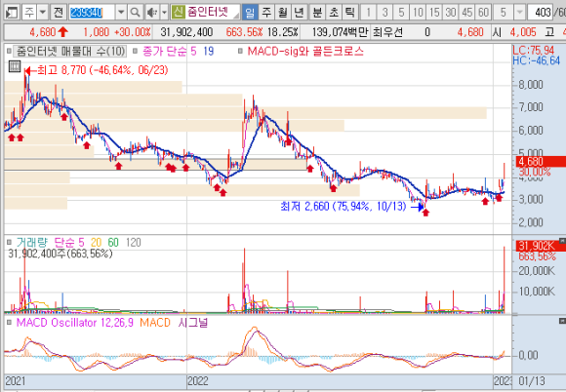Open dropdown arrow next to the 주 chart-type box
Screen dimensions: 566x392
tap(43, 13)
